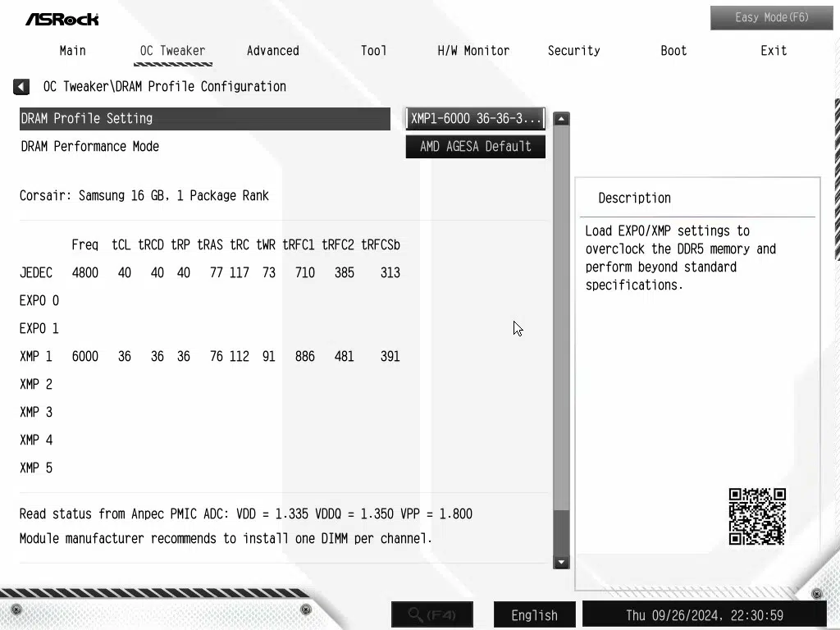Click the ASRock logo
The image size is (840, 630).
62,18
